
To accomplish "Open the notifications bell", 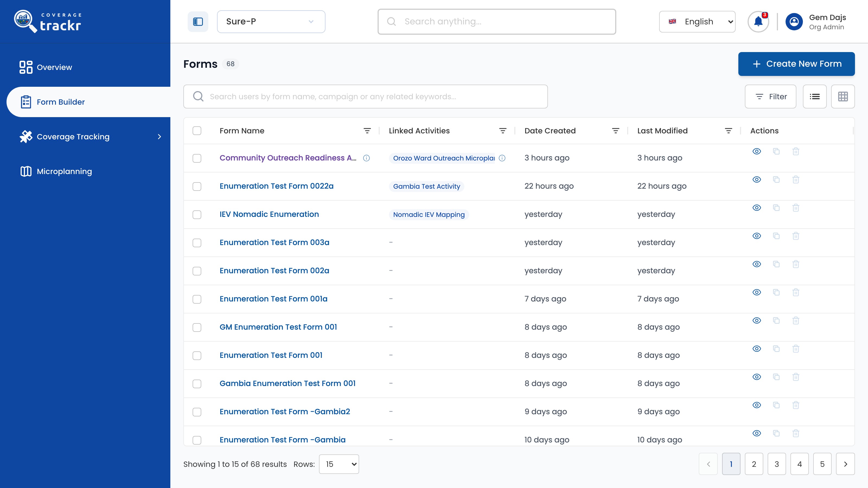I will 758,22.
